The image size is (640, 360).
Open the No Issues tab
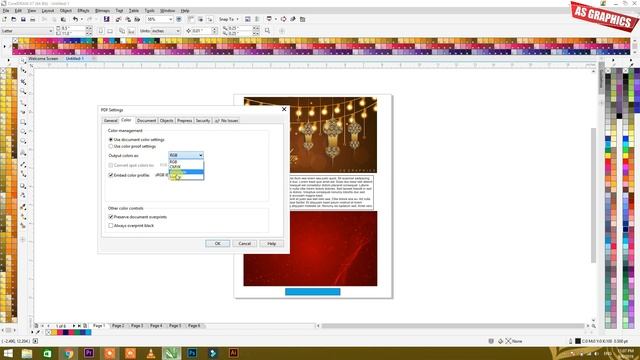[x=226, y=121]
